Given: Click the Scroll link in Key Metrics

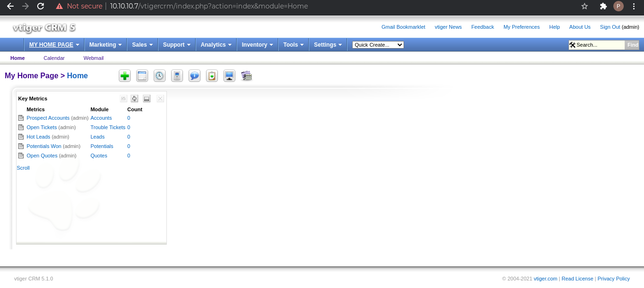Looking at the screenshot, I should (23, 168).
